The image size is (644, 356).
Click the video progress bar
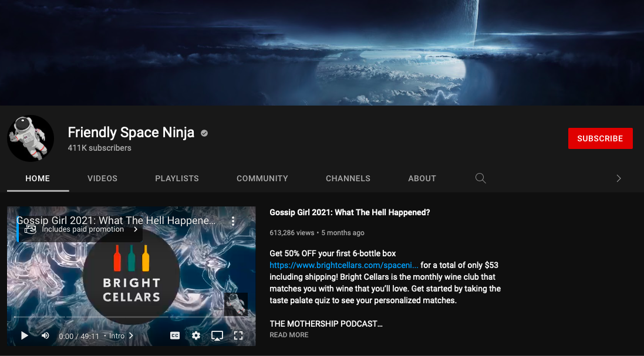coord(131,317)
